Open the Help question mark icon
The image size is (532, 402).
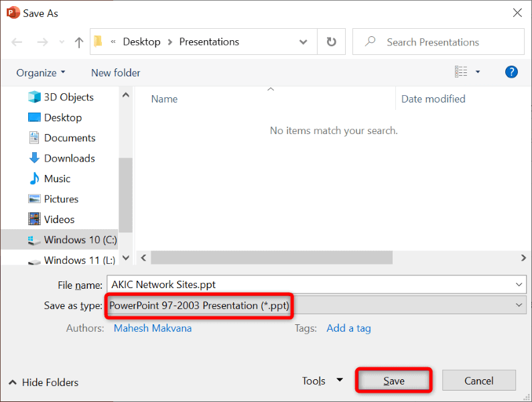click(x=511, y=72)
